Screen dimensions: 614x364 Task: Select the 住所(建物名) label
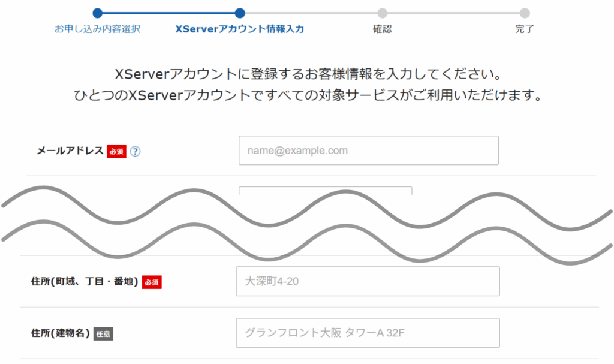point(61,333)
